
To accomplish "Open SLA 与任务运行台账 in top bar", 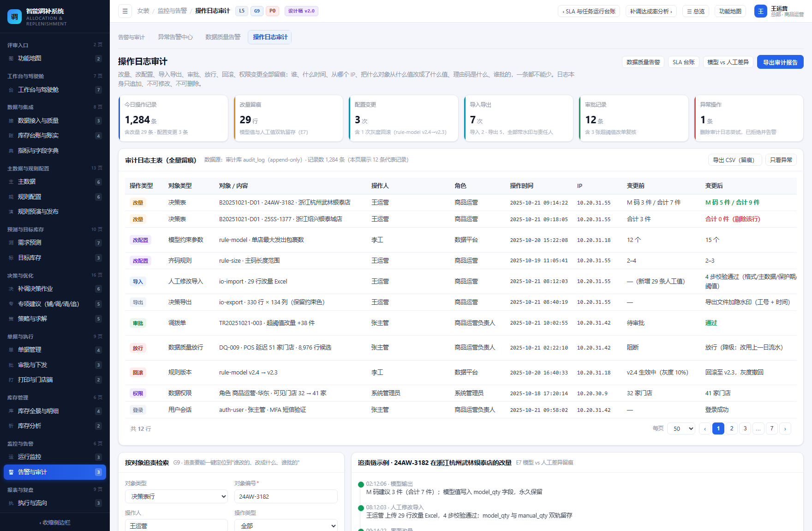I will point(589,11).
